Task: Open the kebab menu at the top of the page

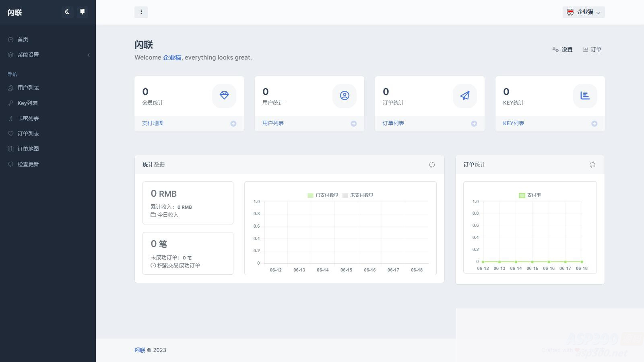Action: point(141,12)
